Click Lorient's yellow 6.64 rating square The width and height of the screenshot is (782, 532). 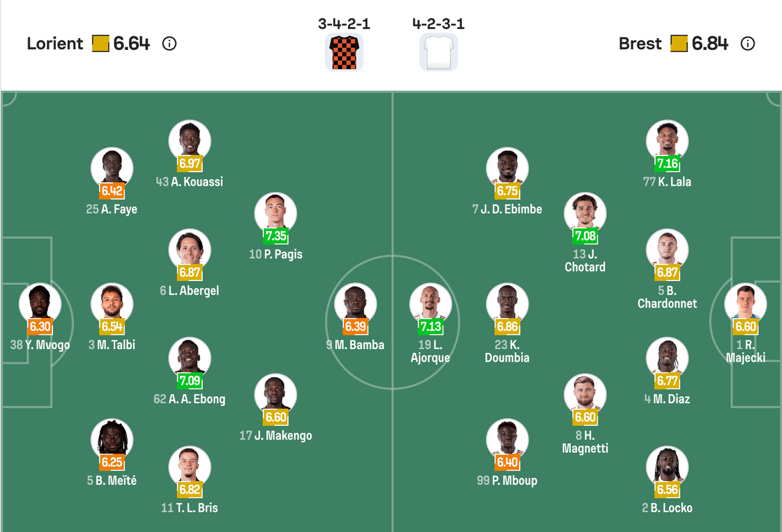[101, 43]
